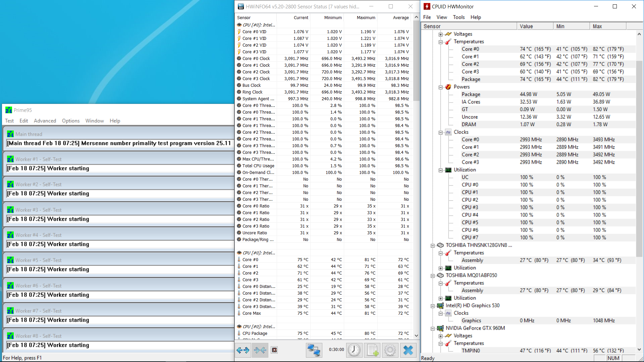Click the HWiNFO collapse columns arrows button

tap(260, 350)
